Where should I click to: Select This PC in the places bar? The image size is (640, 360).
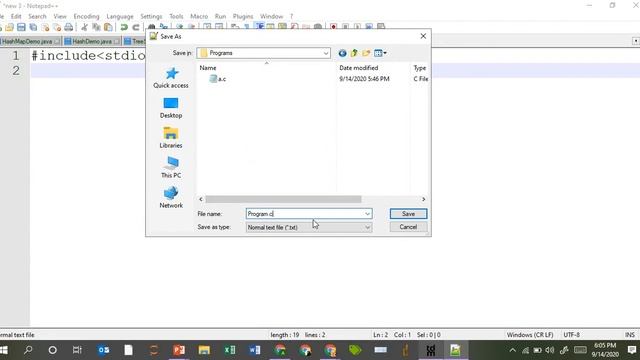pos(171,168)
